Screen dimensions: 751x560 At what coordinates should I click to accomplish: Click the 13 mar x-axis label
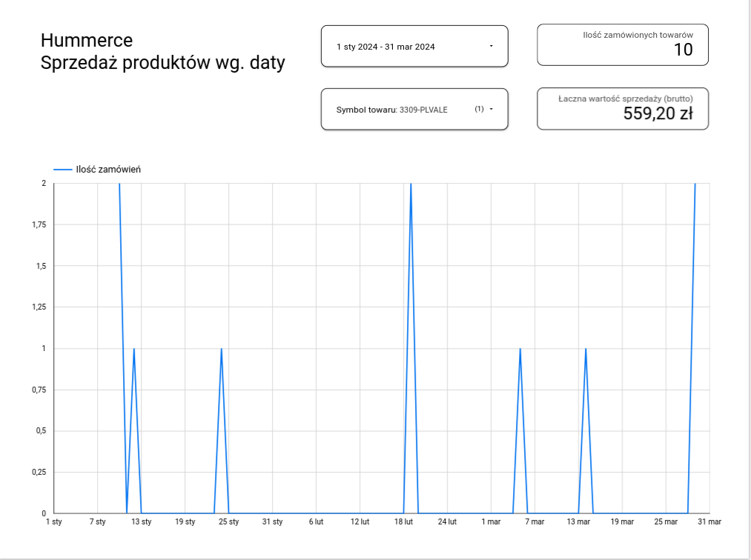pos(578,521)
